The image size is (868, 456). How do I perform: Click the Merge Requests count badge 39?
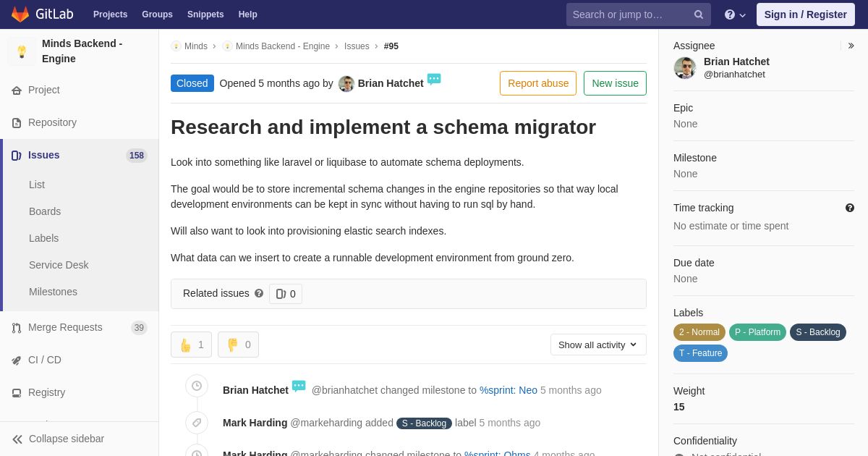click(x=139, y=328)
